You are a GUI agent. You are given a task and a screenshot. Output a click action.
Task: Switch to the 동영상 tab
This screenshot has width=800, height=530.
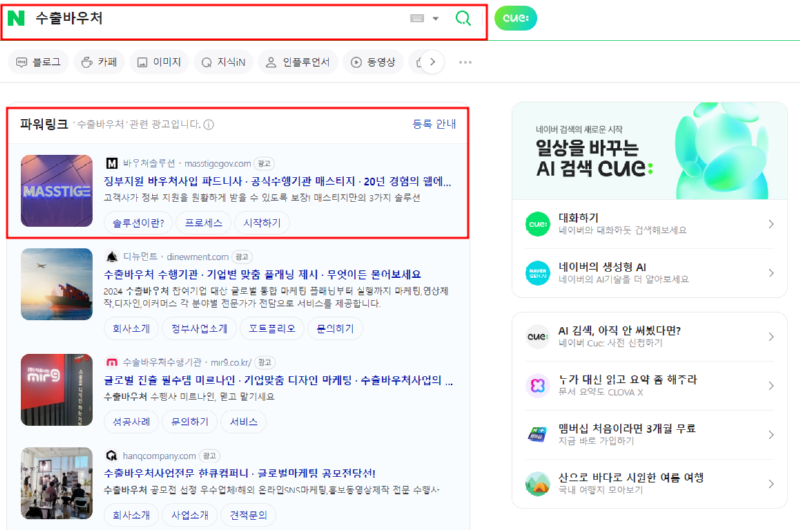pos(373,62)
